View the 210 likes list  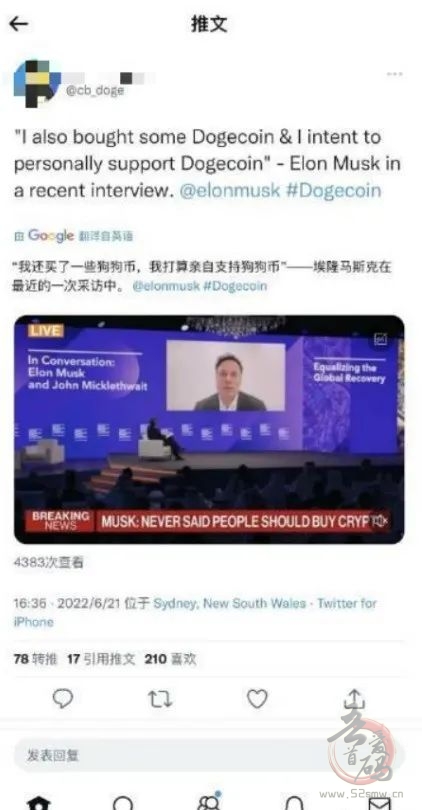[x=170, y=659]
